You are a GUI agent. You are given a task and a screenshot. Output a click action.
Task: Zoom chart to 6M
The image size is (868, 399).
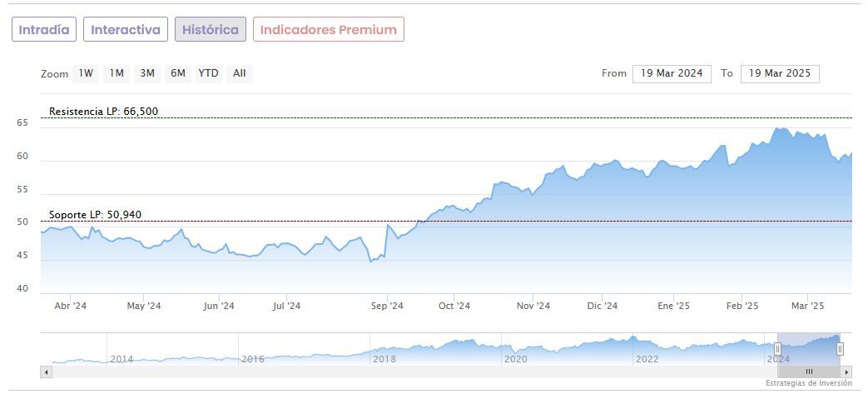(x=178, y=73)
